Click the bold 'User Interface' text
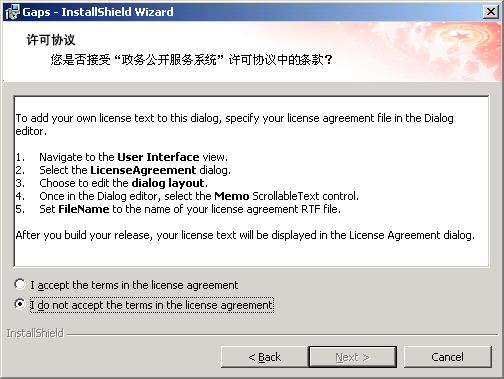 158,157
